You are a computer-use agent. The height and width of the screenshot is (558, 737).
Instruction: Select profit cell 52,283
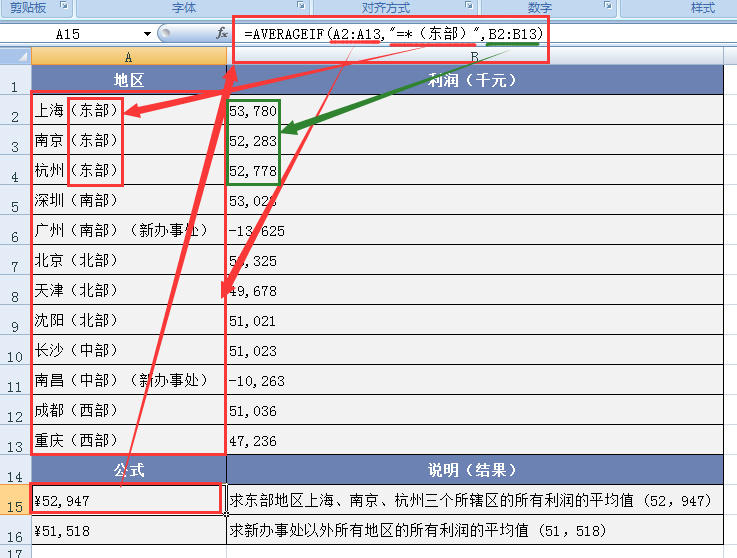[x=475, y=140]
